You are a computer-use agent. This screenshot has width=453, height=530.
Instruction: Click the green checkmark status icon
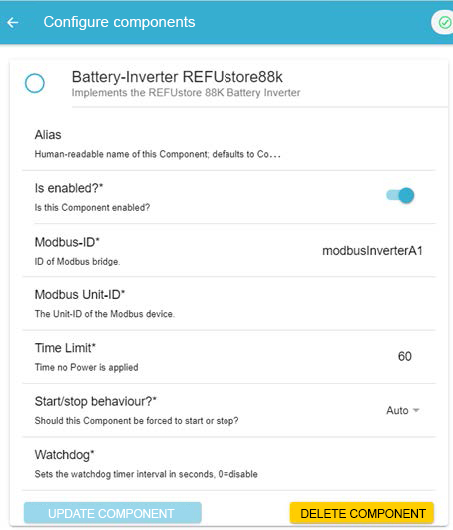tap(444, 23)
